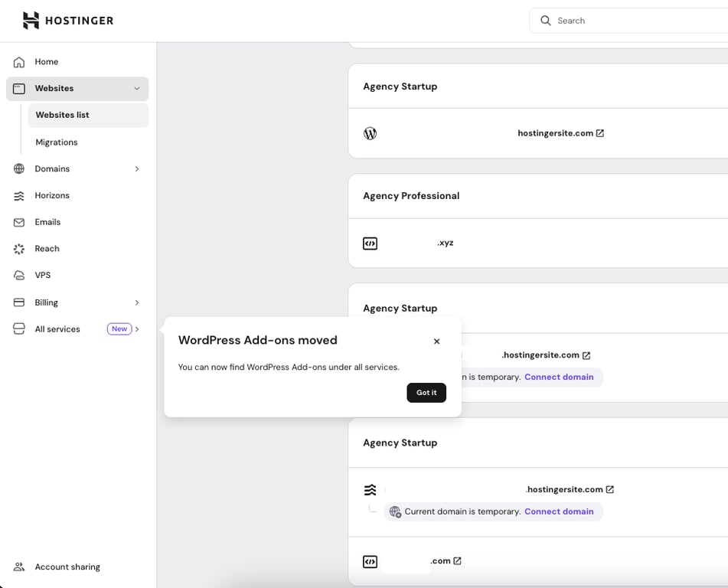Expand the All services chevron
728x588 pixels.
click(137, 328)
